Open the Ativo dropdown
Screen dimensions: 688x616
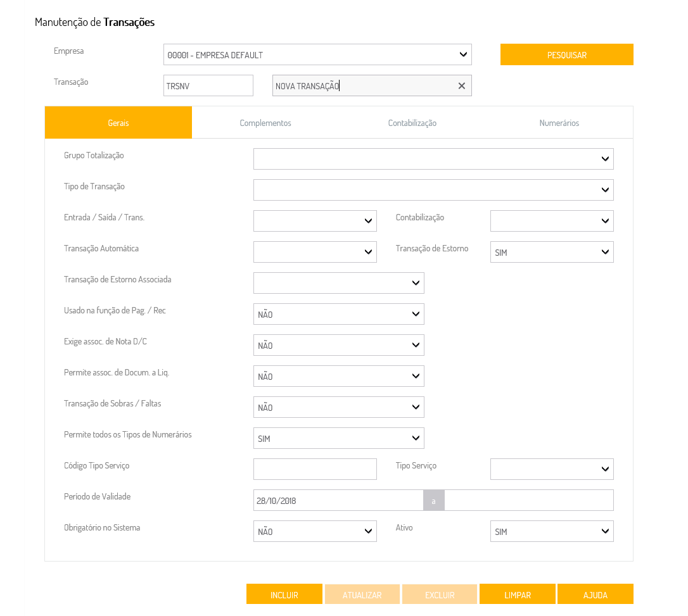click(552, 531)
